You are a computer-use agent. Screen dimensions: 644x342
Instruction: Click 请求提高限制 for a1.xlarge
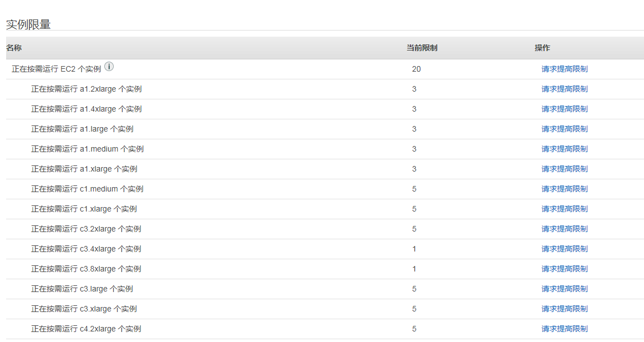(564, 169)
